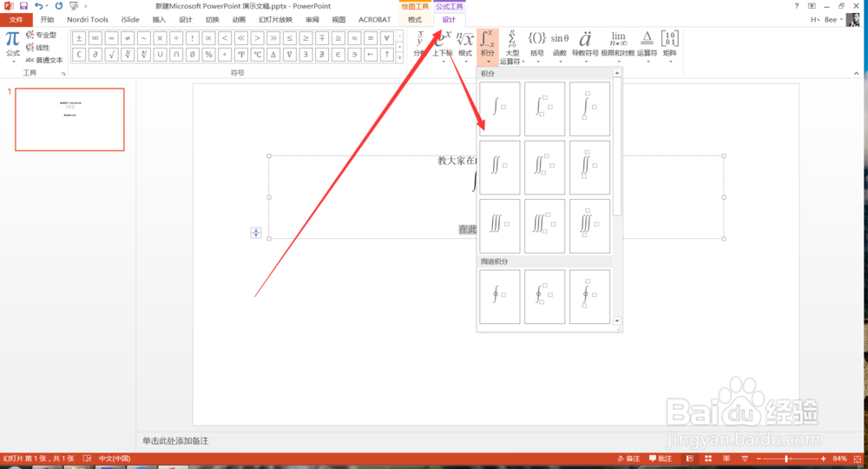The image size is (868, 469).
Task: Choose contour integral with stacked limits
Action: point(589,296)
